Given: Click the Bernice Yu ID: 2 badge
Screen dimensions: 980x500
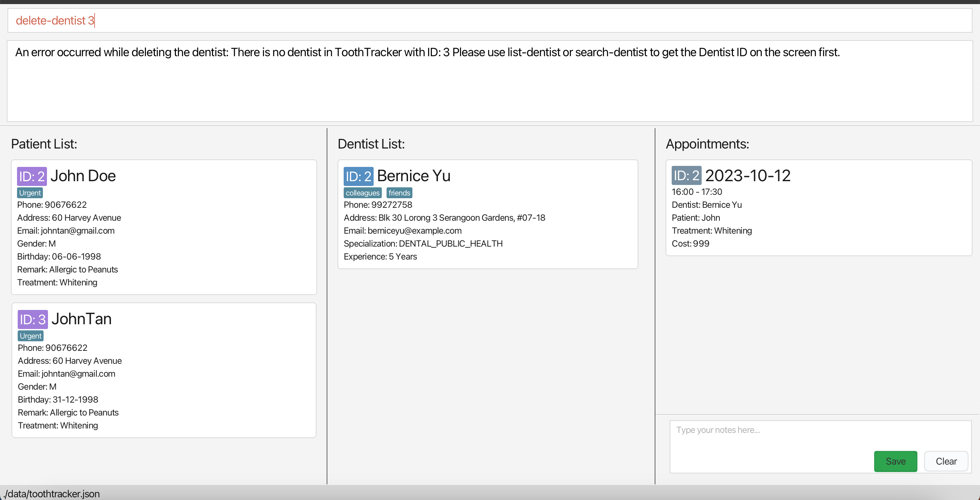Looking at the screenshot, I should [358, 176].
